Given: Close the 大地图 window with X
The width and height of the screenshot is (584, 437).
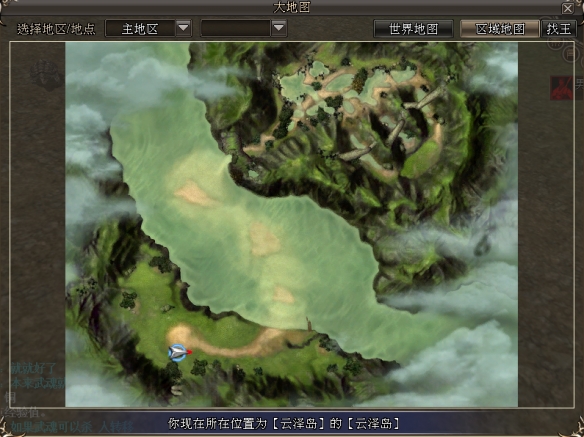Looking at the screenshot, I should 567,9.
